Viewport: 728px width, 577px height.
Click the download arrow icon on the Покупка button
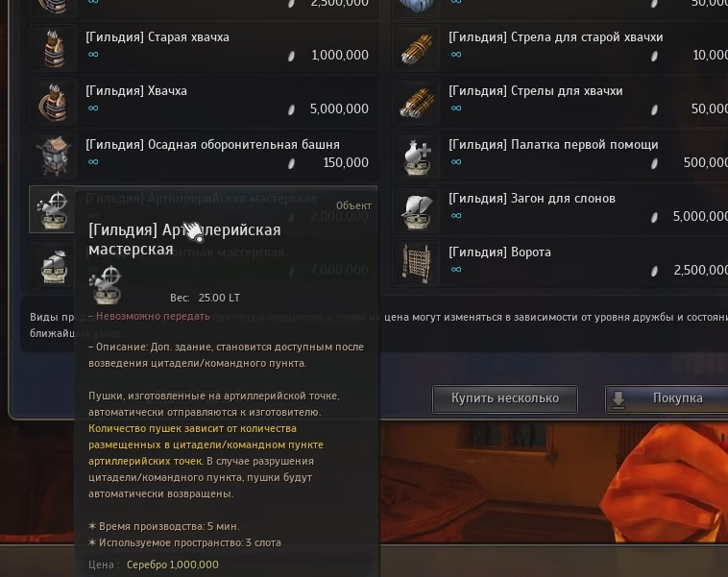(618, 398)
